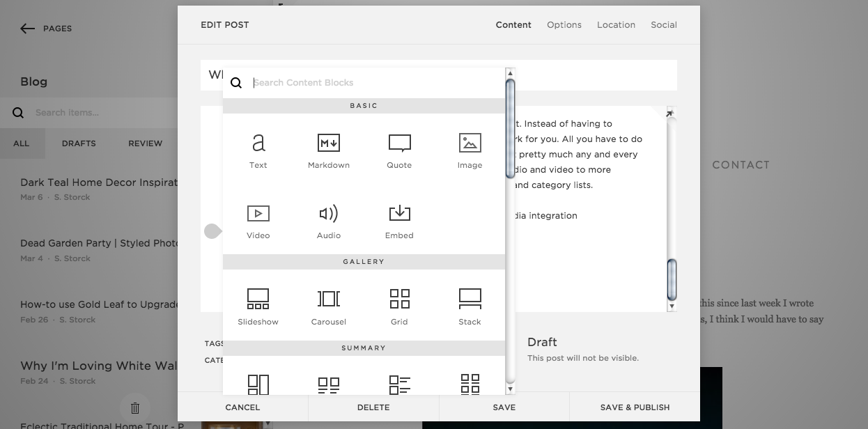Insert an Audio block
This screenshot has height=429, width=868.
(x=328, y=220)
